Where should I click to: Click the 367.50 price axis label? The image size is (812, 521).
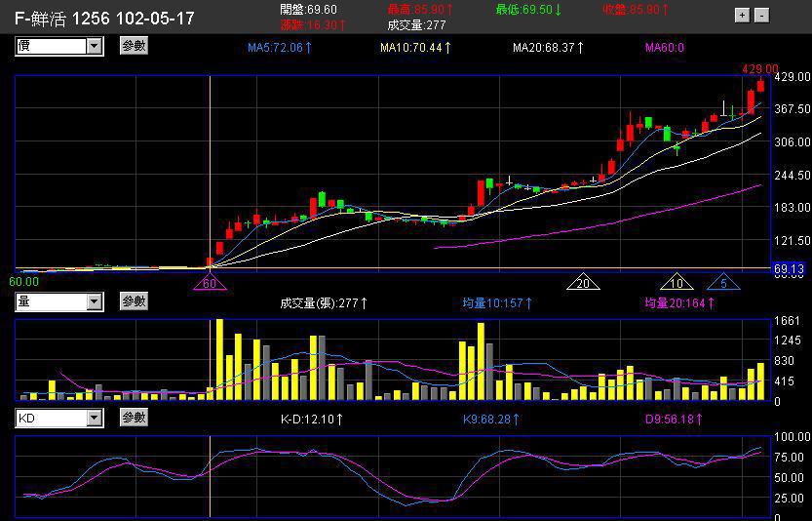click(792, 109)
